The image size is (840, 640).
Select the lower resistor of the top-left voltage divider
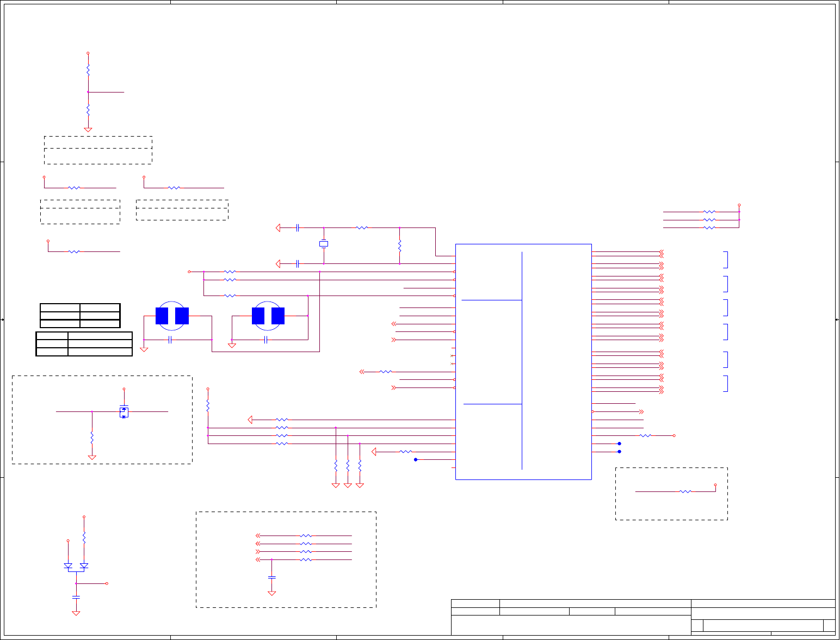(88, 110)
